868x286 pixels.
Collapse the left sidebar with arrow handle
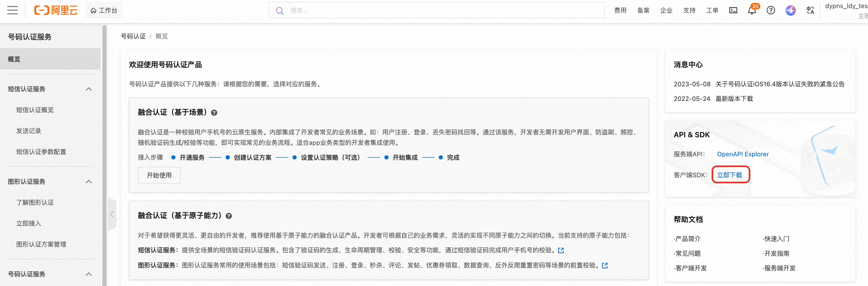tap(112, 214)
